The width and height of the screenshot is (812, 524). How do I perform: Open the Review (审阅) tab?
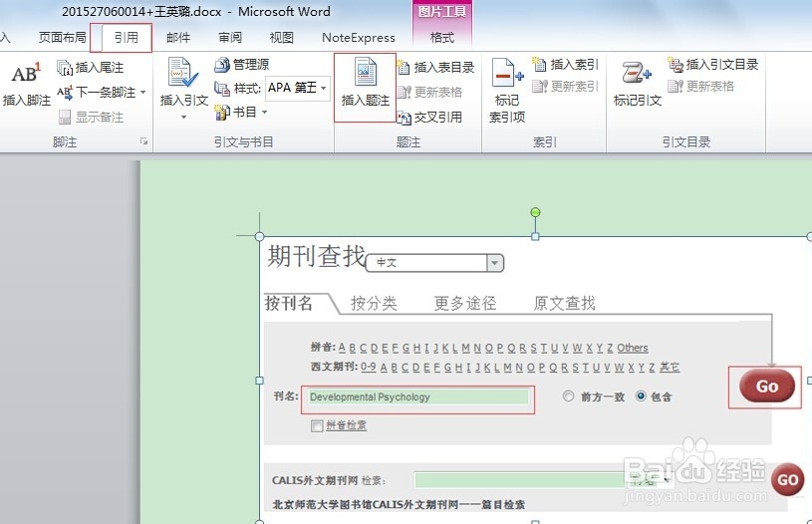point(230,37)
